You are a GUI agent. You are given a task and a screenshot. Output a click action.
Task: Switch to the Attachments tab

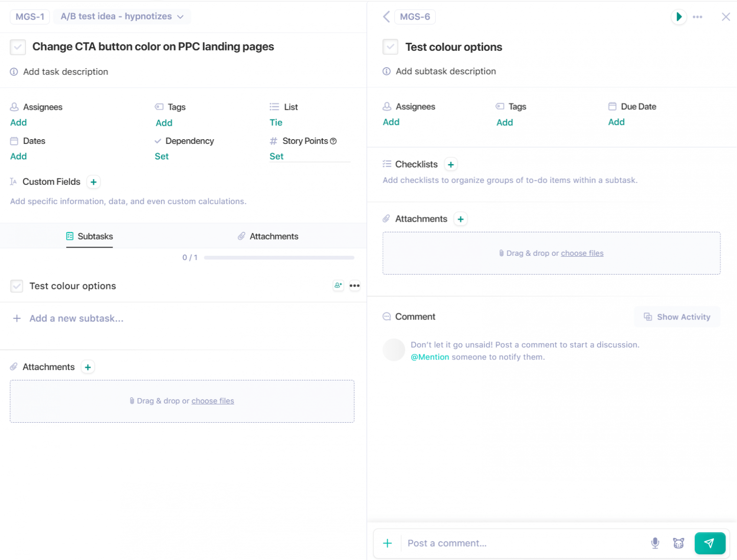(268, 236)
